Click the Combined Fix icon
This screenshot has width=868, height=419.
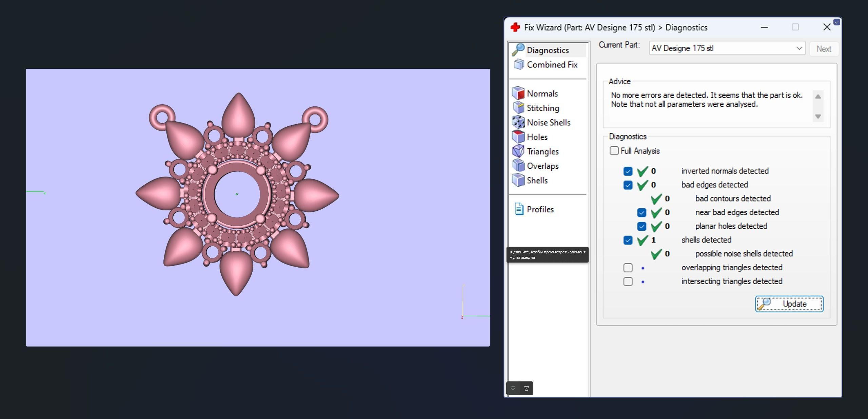pyautogui.click(x=518, y=64)
